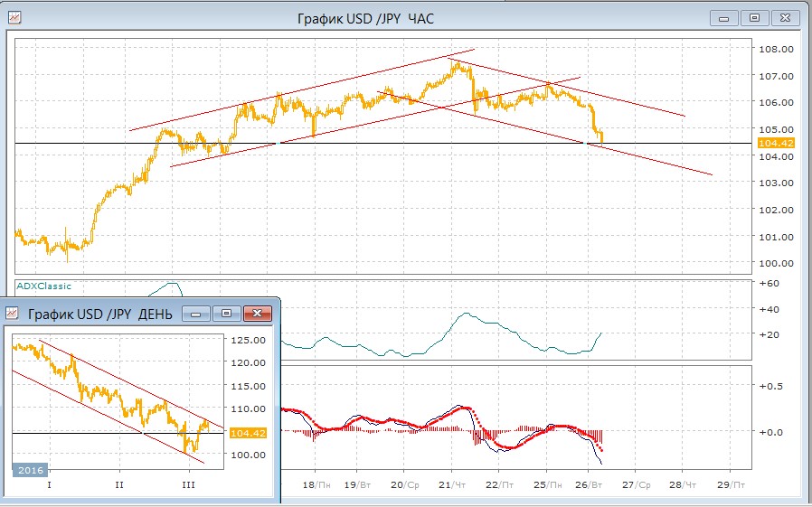
Task: Click the 106.00 price axis label
Action: (776, 102)
